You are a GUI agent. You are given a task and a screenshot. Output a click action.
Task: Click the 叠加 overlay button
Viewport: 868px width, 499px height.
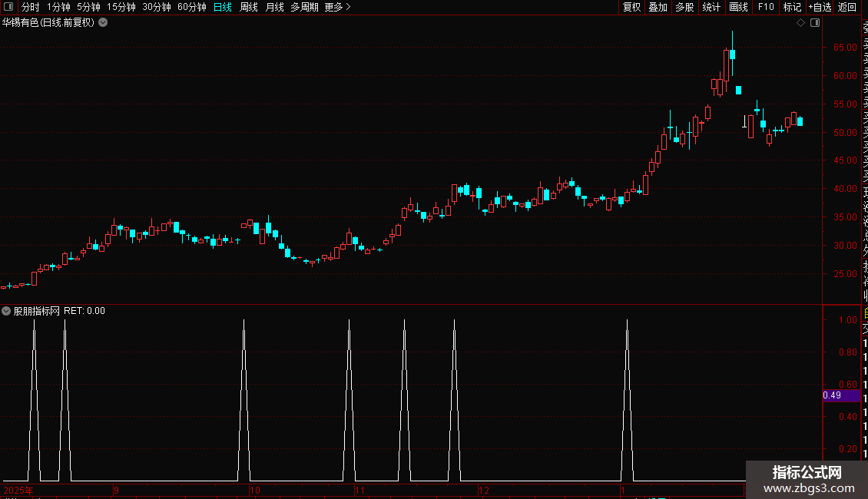pos(658,7)
